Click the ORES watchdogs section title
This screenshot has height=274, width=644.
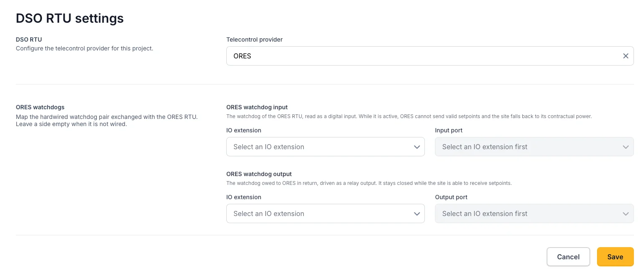point(40,107)
